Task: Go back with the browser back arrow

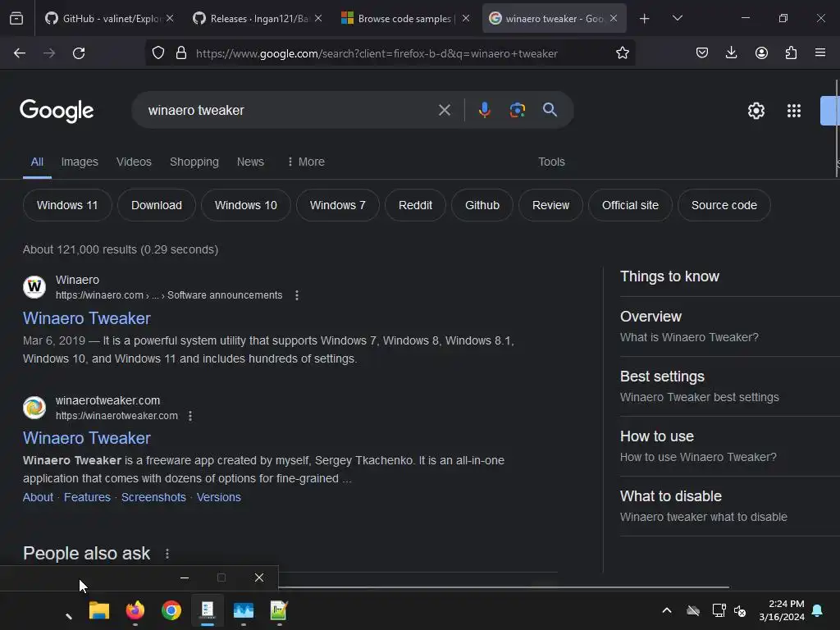Action: [x=20, y=53]
